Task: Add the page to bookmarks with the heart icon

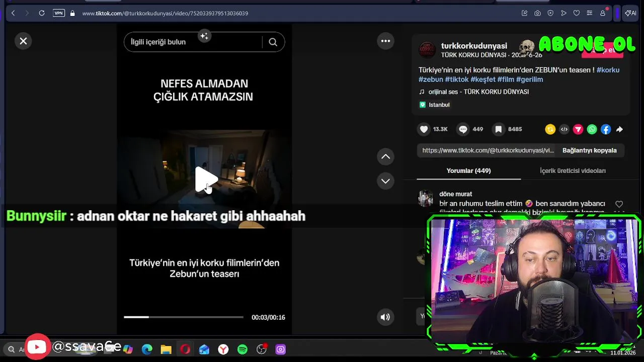Action: click(x=577, y=13)
